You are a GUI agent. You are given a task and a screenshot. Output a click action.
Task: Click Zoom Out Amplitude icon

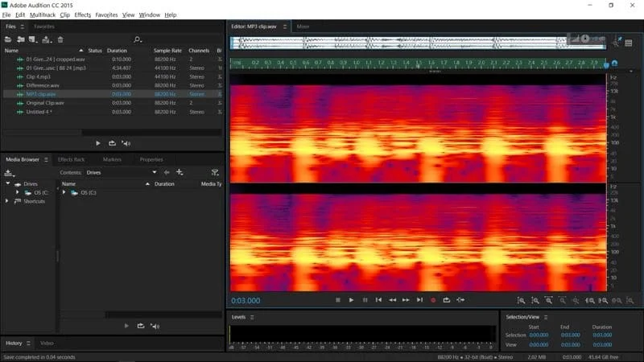point(535,300)
